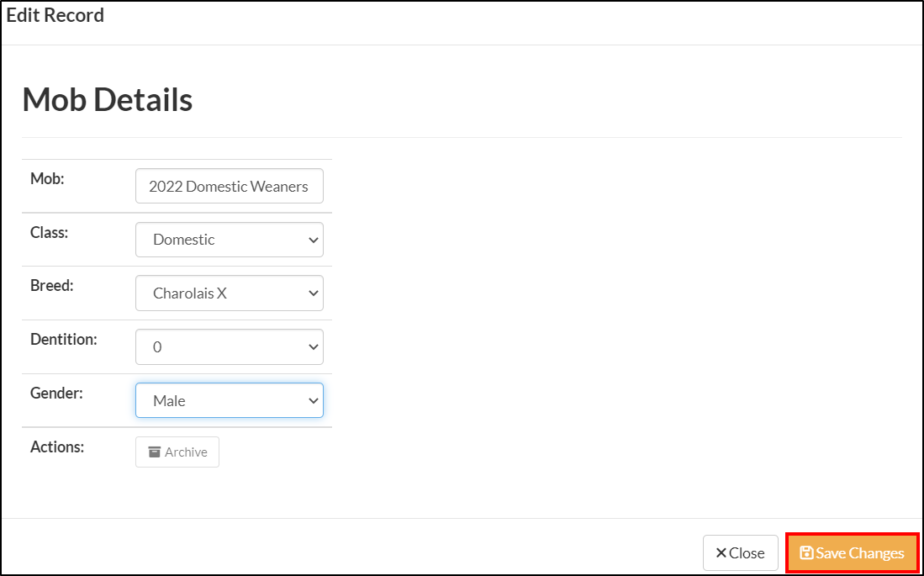
Task: Click the chevron on the Class dropdown
Action: [x=314, y=240]
